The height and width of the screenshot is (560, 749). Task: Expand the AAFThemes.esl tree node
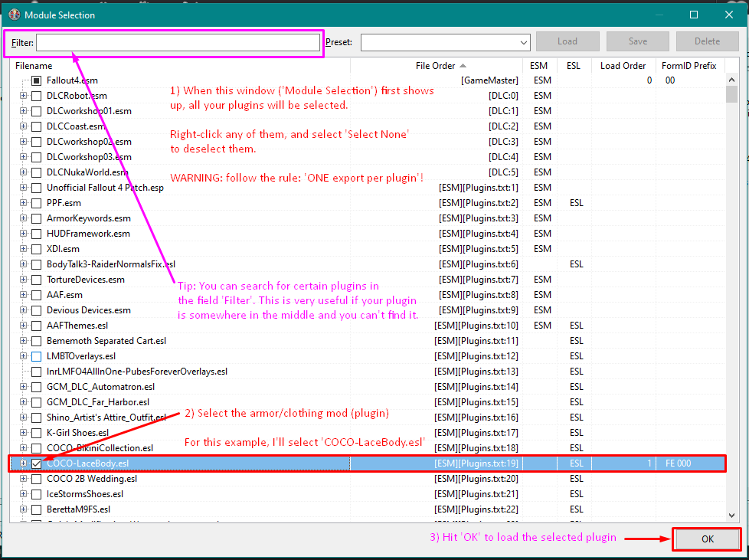click(23, 326)
